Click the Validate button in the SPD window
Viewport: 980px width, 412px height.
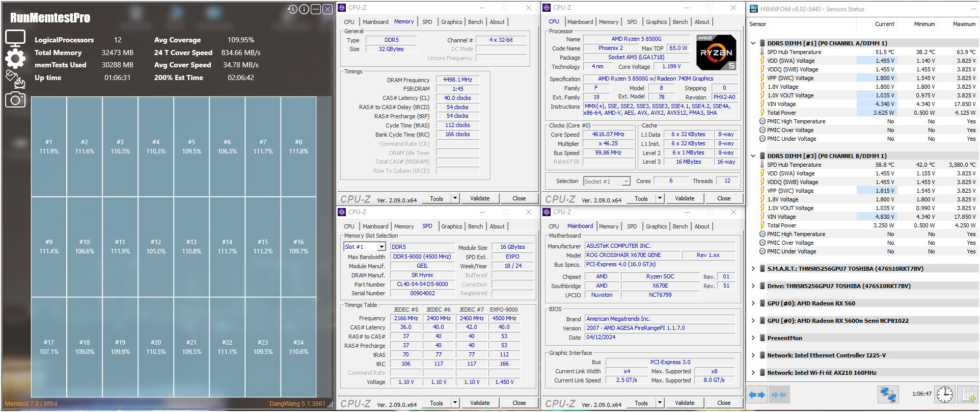[480, 403]
